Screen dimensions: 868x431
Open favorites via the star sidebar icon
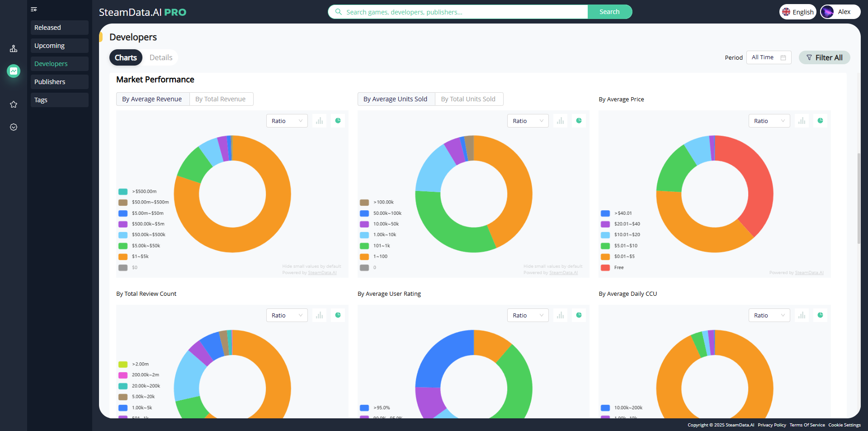14,104
